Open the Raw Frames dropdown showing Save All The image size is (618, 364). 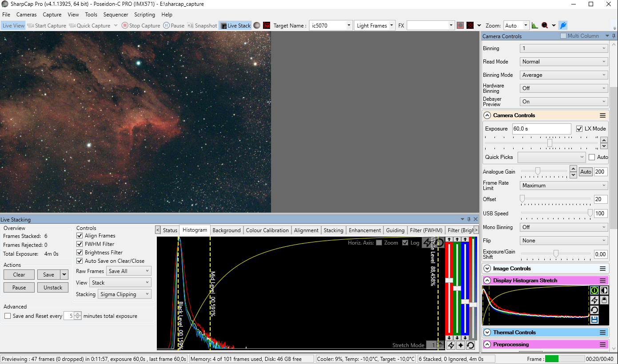tap(129, 271)
